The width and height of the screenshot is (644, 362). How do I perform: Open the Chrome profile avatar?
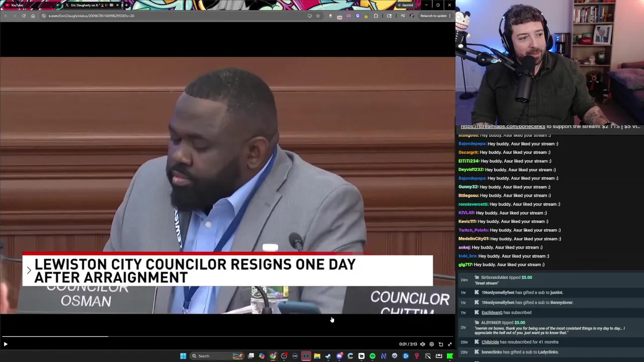pos(412,16)
